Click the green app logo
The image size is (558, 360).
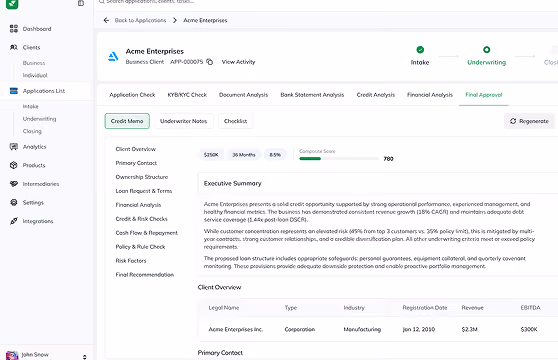pos(12,4)
